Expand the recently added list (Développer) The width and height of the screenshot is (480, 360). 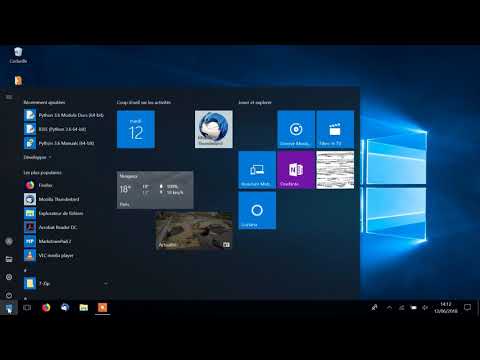(37, 157)
